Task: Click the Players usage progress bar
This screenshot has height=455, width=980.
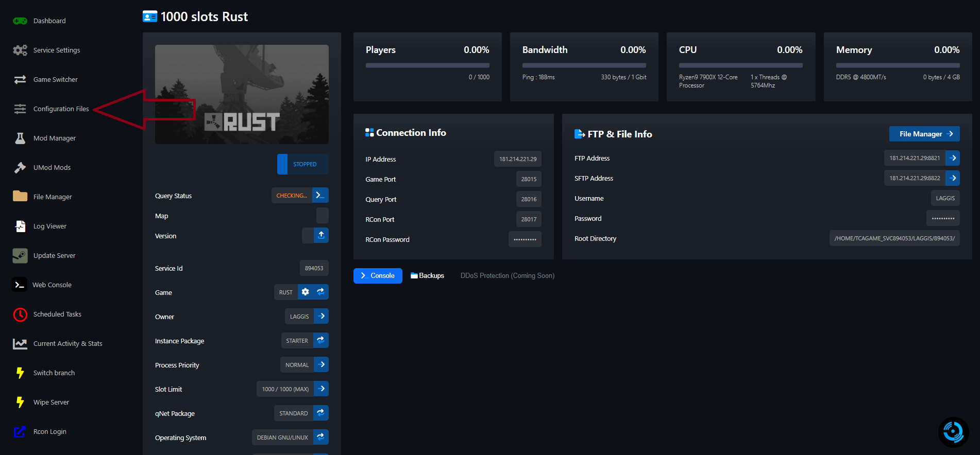Action: [427, 65]
